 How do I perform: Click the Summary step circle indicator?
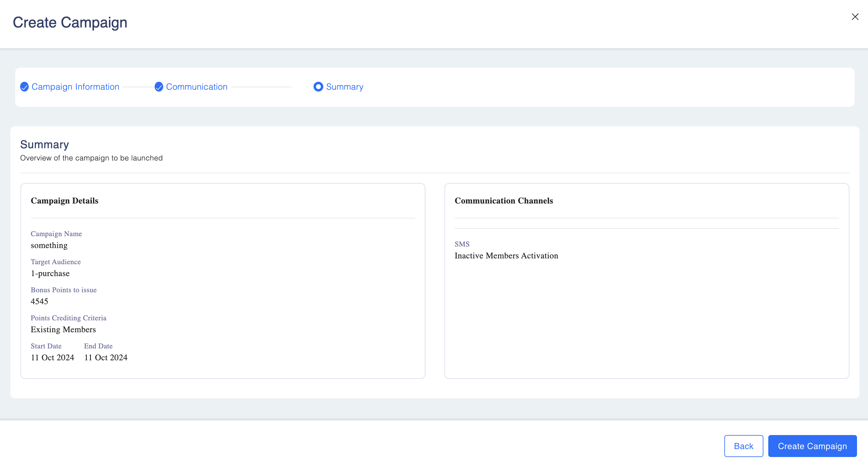(318, 87)
